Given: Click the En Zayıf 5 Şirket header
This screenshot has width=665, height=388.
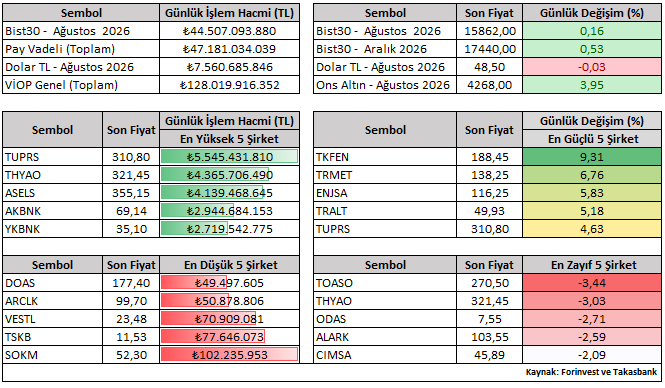Looking at the screenshot, I should (592, 265).
